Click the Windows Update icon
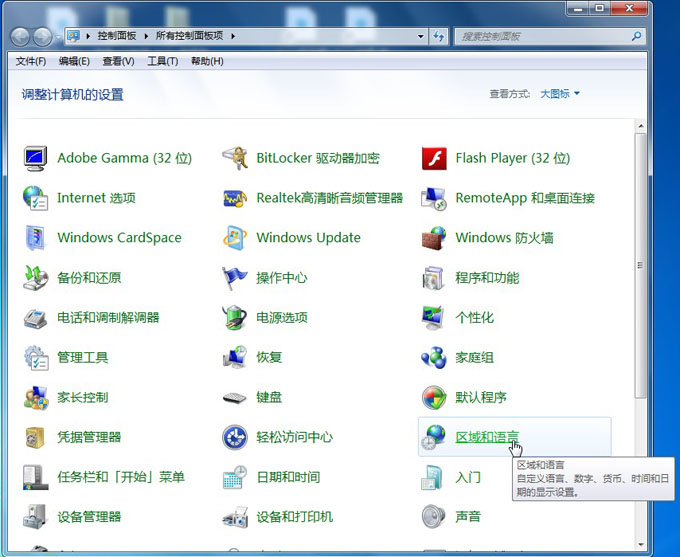 point(235,238)
